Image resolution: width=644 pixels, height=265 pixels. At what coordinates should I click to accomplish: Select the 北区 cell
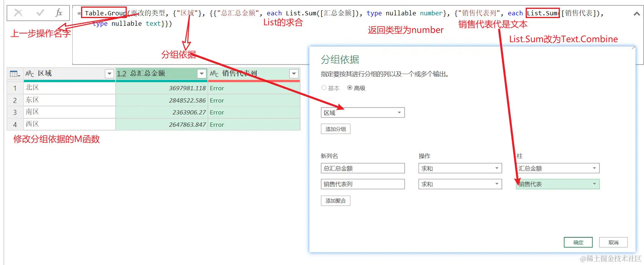70,88
